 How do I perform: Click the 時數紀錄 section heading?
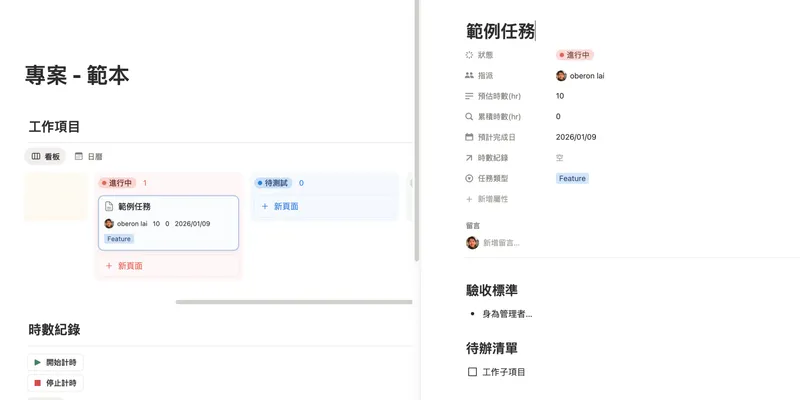click(55, 330)
